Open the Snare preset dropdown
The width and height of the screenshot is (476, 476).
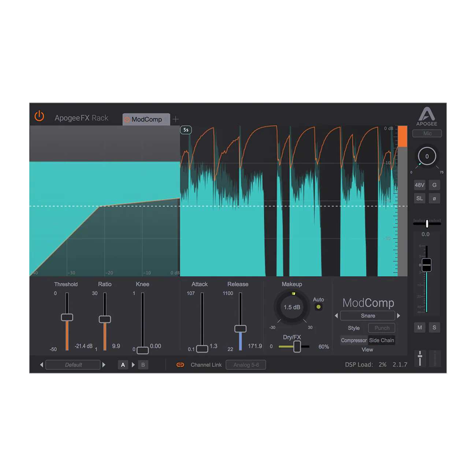coord(368,316)
